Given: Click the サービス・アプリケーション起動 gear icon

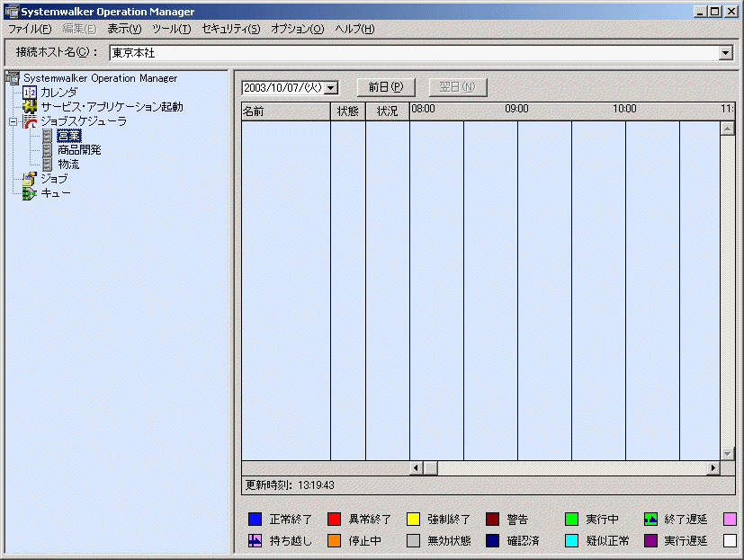Looking at the screenshot, I should tap(30, 107).
